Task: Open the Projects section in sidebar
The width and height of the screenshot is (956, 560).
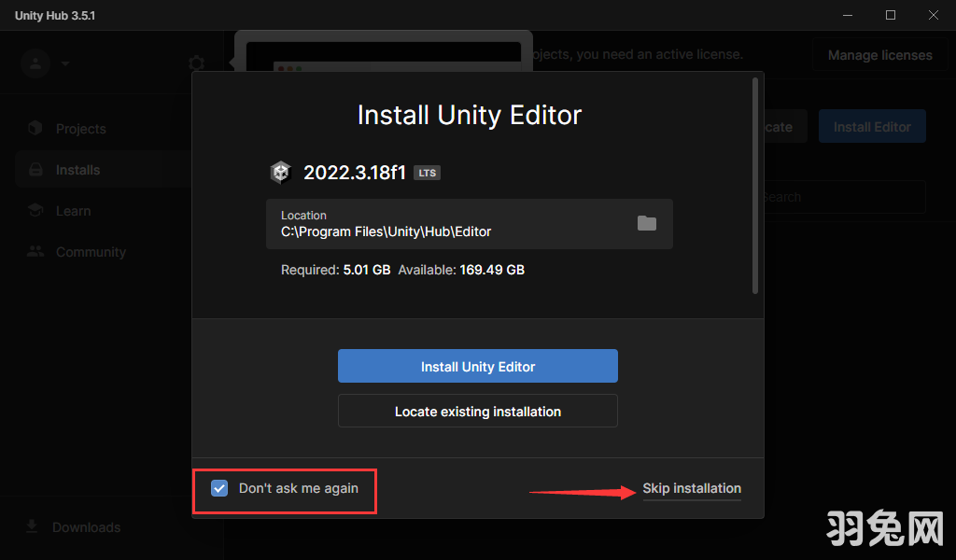Action: tap(80, 128)
